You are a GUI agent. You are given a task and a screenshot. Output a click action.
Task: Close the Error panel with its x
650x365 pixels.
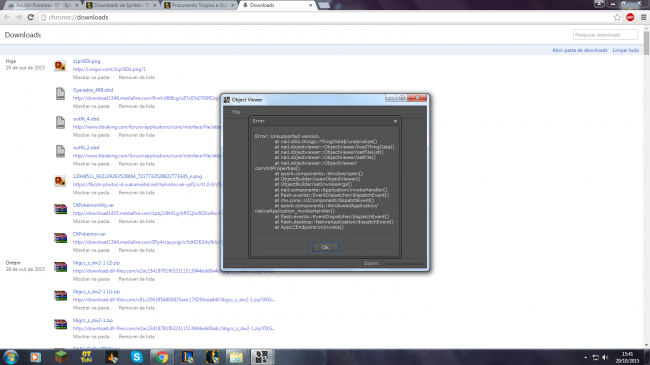[x=395, y=121]
